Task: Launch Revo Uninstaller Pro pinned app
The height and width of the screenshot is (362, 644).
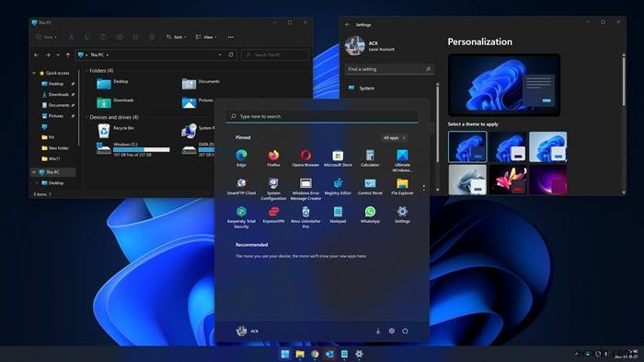Action: [x=305, y=217]
